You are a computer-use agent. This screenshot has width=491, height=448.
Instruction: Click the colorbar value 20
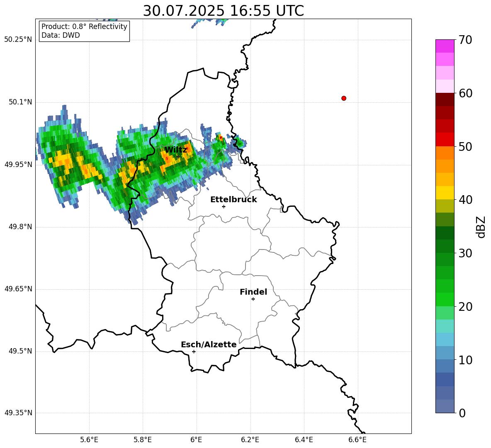[465, 307]
